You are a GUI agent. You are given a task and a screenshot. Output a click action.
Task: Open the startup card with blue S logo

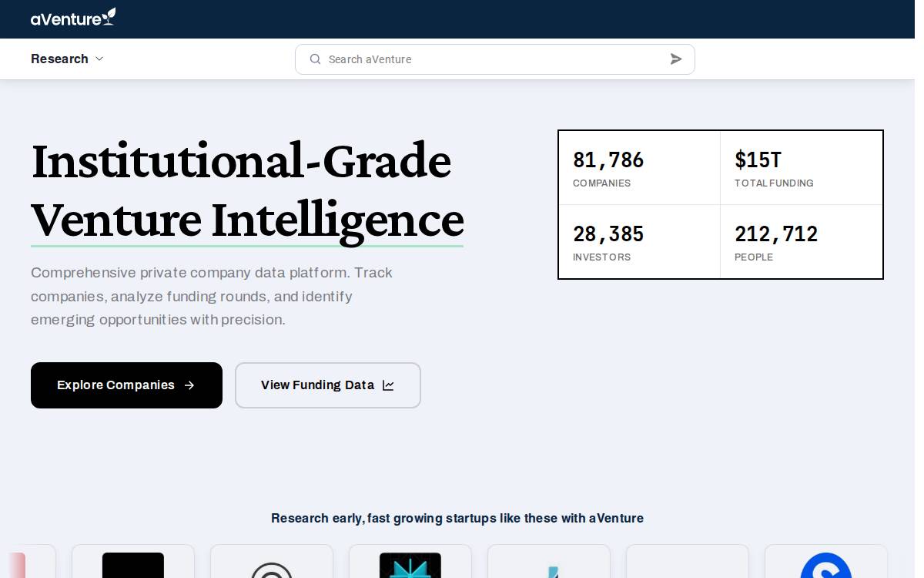coord(826,562)
